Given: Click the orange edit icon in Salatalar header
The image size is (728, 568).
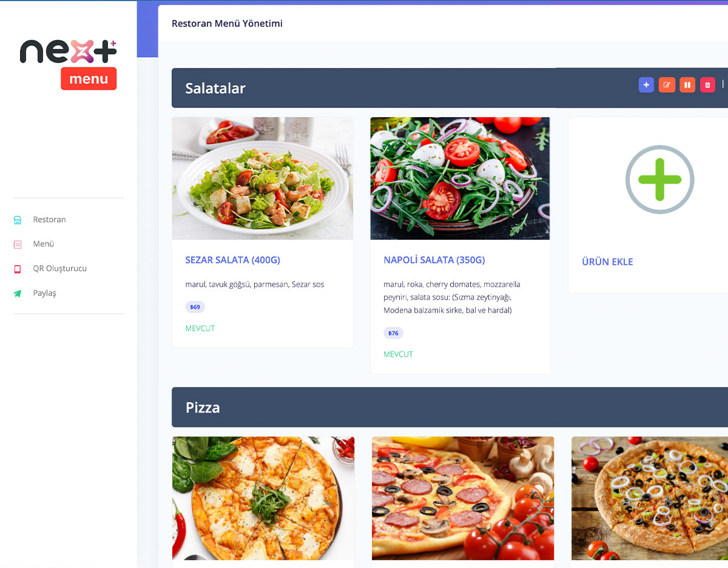Looking at the screenshot, I should click(667, 85).
